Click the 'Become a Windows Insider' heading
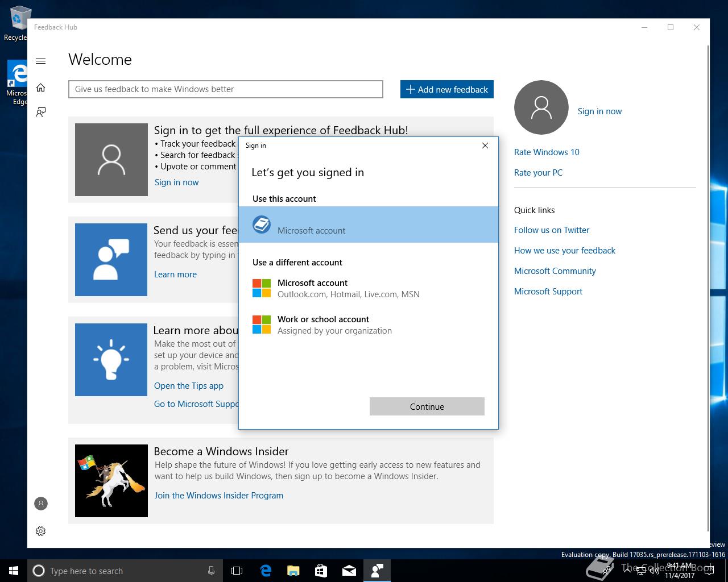The image size is (728, 582). click(x=221, y=451)
